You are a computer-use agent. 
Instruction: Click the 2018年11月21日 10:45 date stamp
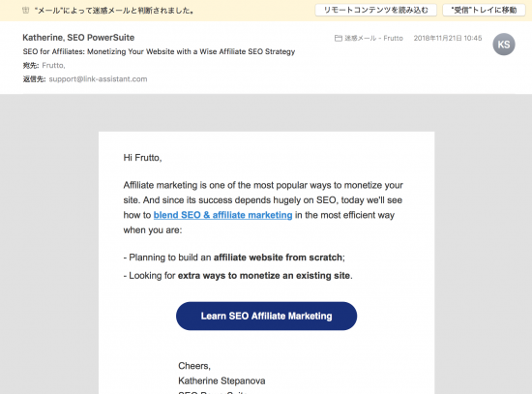pyautogui.click(x=448, y=38)
